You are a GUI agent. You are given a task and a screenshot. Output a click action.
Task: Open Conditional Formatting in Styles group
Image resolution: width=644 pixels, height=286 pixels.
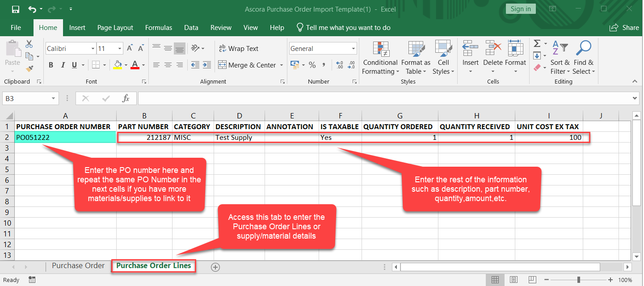point(380,58)
